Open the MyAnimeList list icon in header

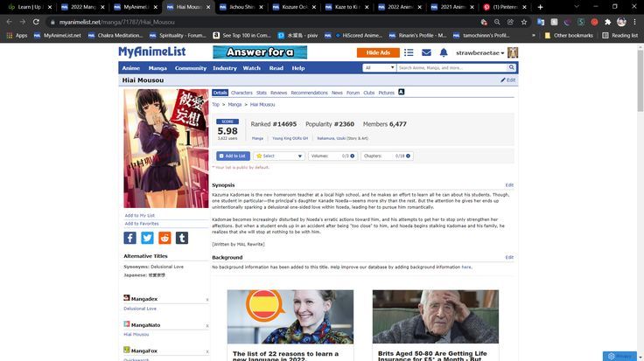point(409,52)
